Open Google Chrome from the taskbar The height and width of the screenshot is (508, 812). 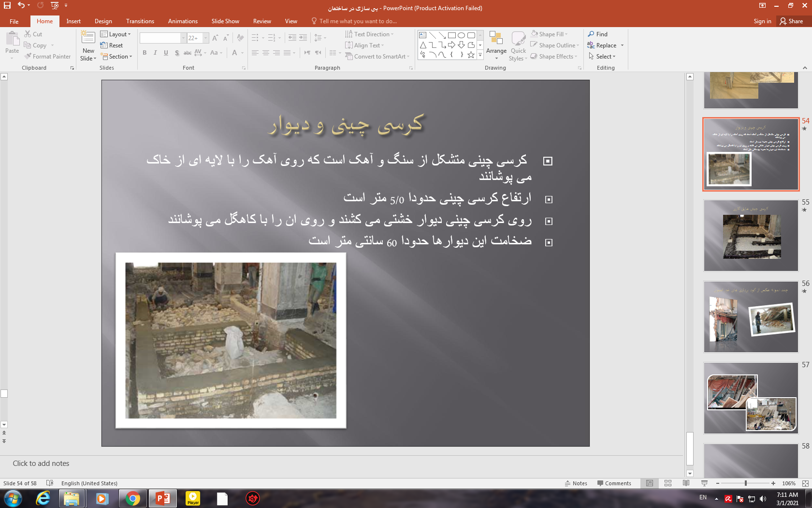(132, 498)
